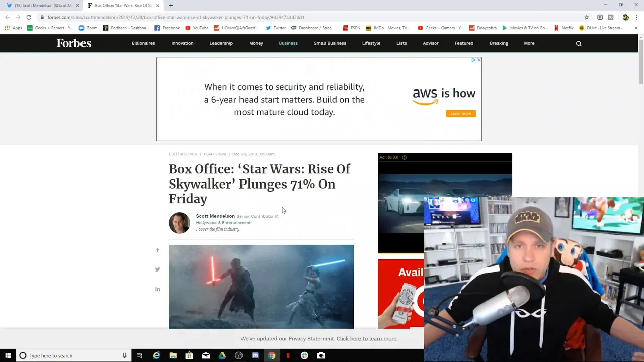This screenshot has width=644, height=362.
Task: Share article via Twitter icon
Action: tap(157, 269)
